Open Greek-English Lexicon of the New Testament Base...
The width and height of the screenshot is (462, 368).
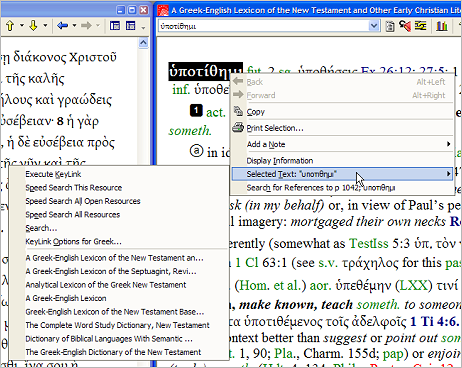[119, 312]
